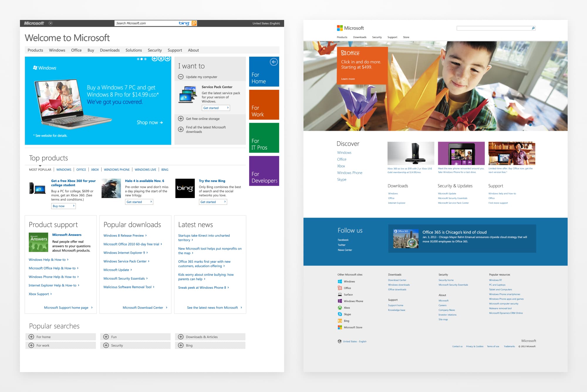This screenshot has width=587, height=392.
Task: Click Office icon in Other Microsoft sites
Action: (340, 288)
